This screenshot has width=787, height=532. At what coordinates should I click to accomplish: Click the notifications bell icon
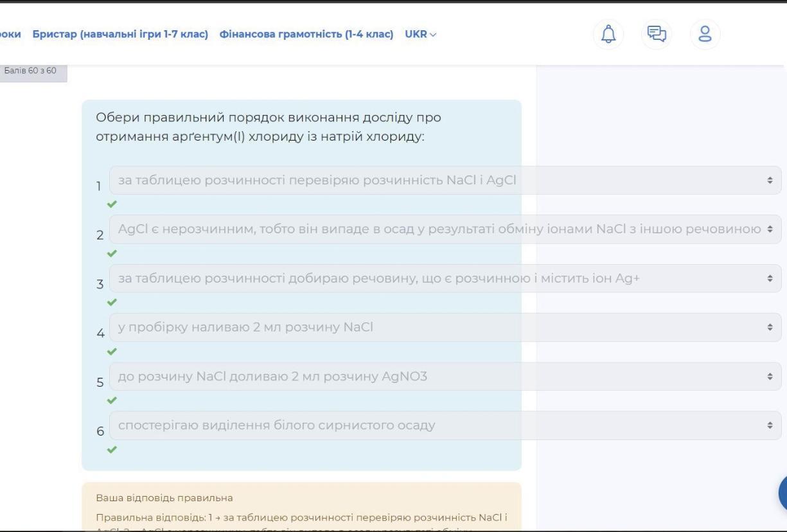click(608, 33)
